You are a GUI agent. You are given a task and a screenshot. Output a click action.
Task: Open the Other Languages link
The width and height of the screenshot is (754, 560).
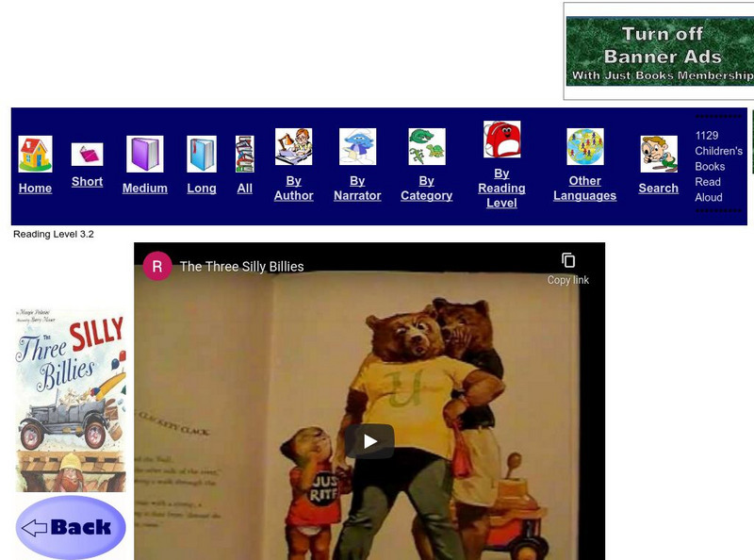[x=584, y=189]
